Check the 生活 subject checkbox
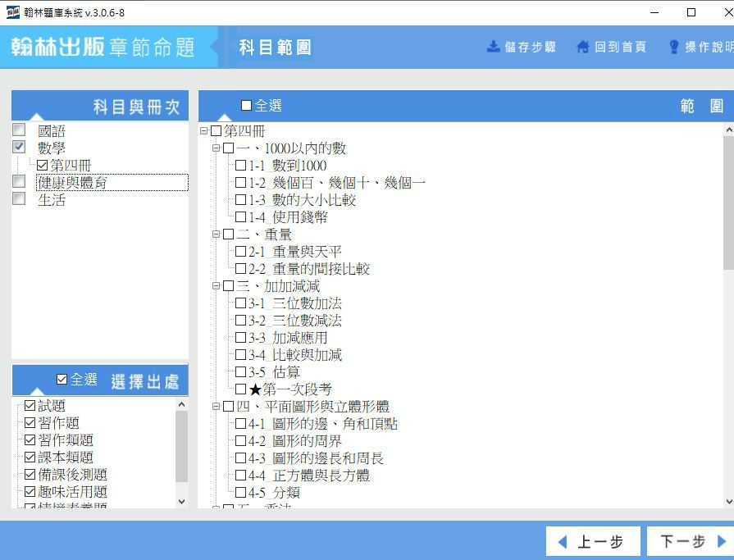Image resolution: width=734 pixels, height=560 pixels. tap(19, 198)
